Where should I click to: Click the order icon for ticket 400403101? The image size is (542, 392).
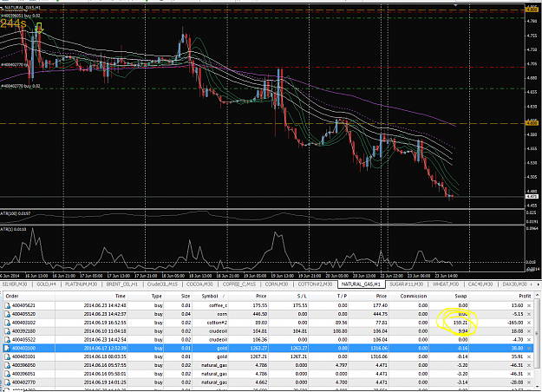[x=7, y=356]
